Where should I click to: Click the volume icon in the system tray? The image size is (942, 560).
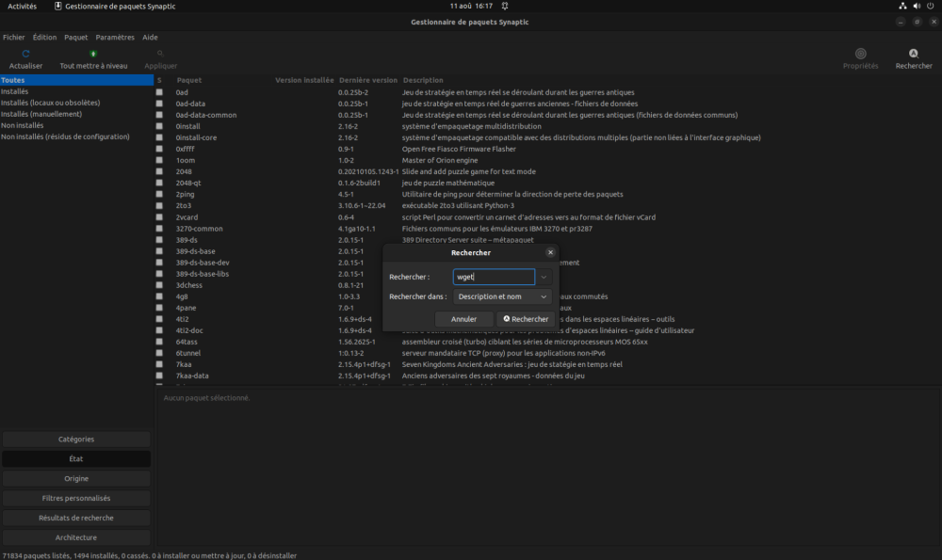pyautogui.click(x=917, y=6)
